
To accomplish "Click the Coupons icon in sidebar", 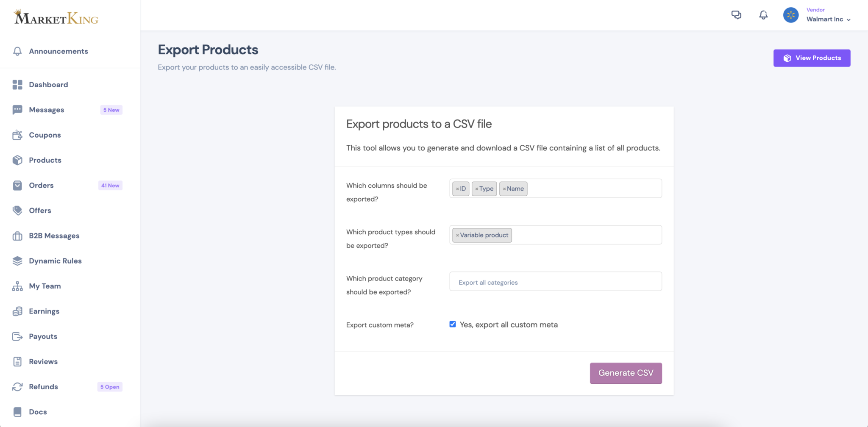I will pyautogui.click(x=17, y=135).
